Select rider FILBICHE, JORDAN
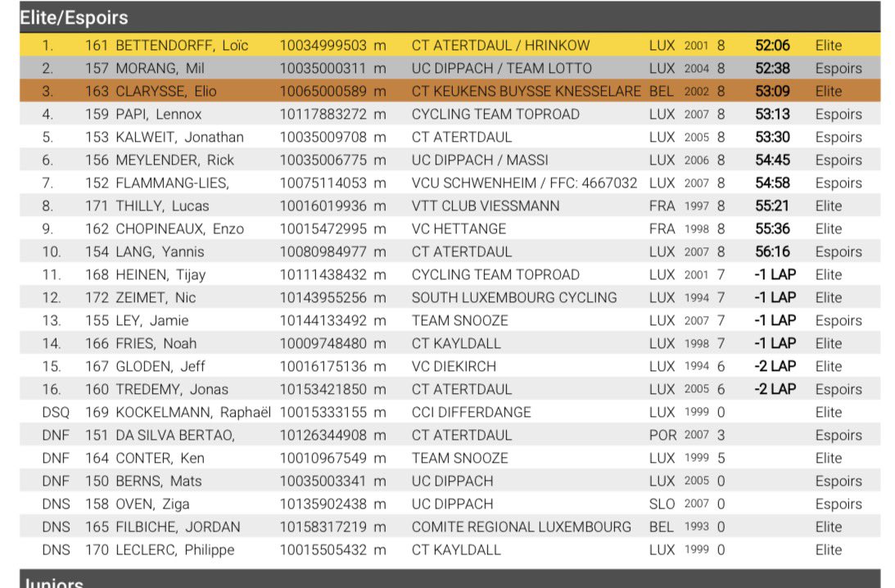895x588 pixels. click(178, 527)
